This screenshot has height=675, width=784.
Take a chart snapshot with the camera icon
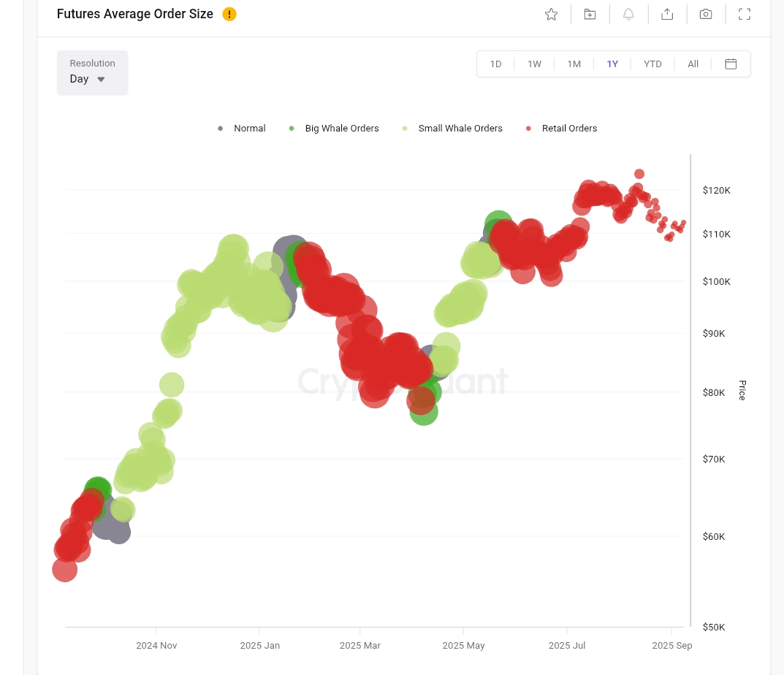(x=706, y=14)
